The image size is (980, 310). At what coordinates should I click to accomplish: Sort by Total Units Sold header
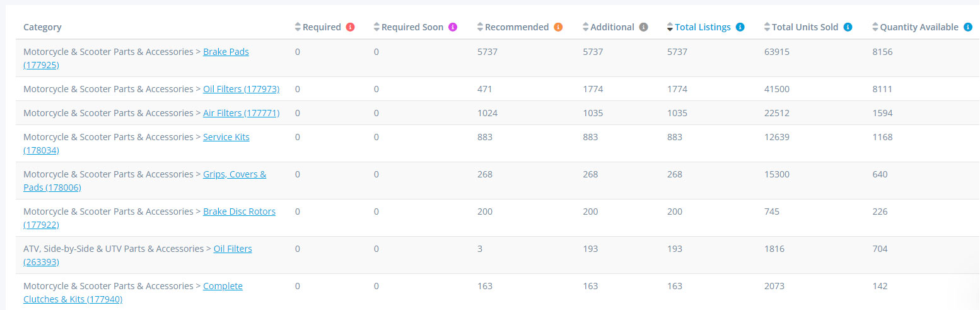(x=801, y=27)
